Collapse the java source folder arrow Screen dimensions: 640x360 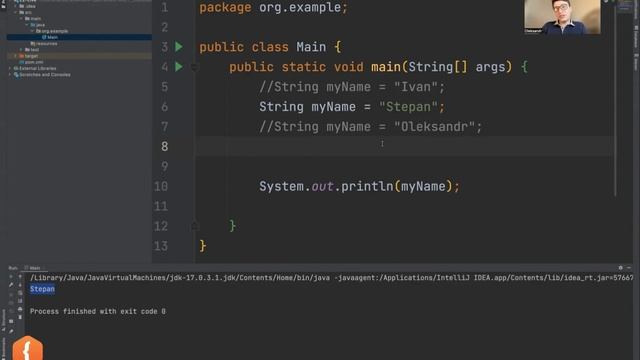point(27,24)
